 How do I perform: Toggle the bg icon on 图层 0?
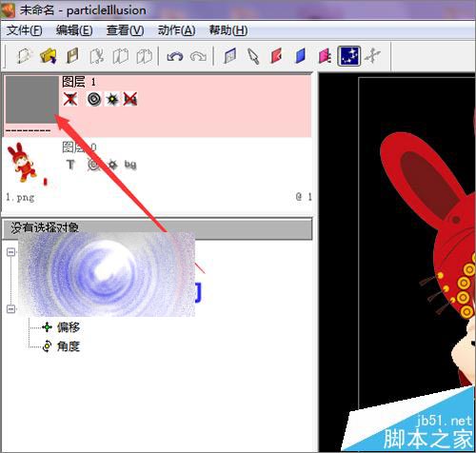130,165
